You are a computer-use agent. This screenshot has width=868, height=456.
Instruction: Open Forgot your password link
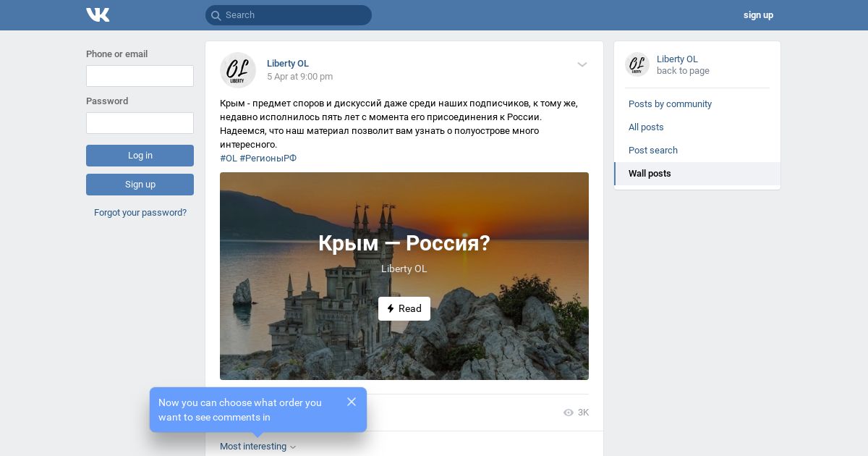point(140,213)
